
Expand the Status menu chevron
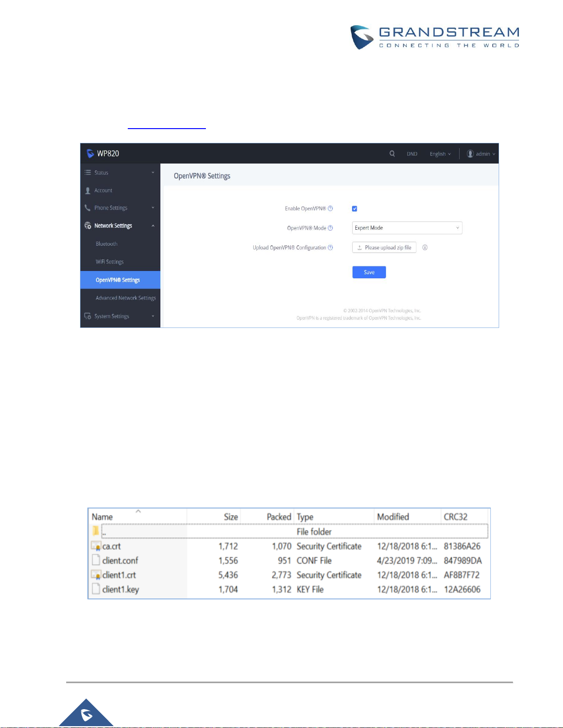point(153,173)
